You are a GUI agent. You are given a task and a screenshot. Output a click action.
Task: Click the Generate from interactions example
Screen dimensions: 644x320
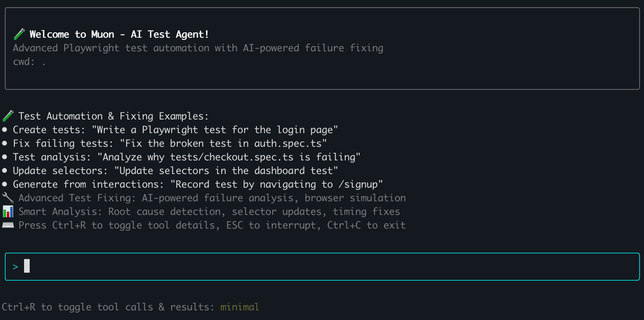point(198,184)
